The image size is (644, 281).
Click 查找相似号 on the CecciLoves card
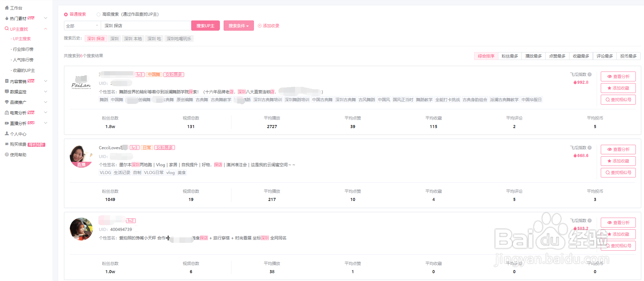tap(618, 172)
